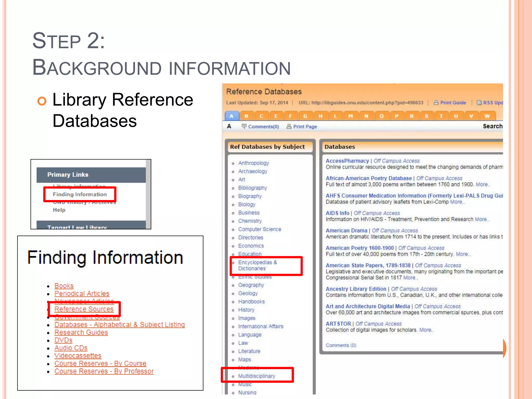
Task: Open Course Reserves - By Course link
Action: 100,363
